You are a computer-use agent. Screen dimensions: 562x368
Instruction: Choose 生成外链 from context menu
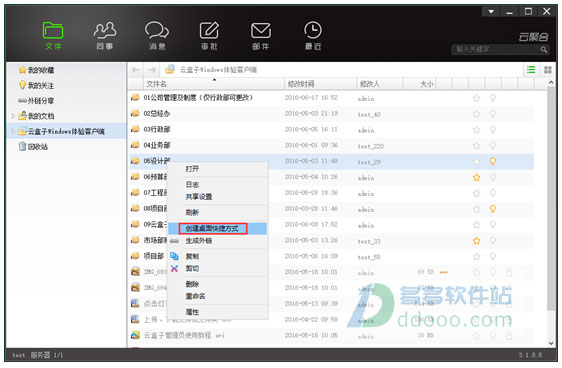point(218,241)
